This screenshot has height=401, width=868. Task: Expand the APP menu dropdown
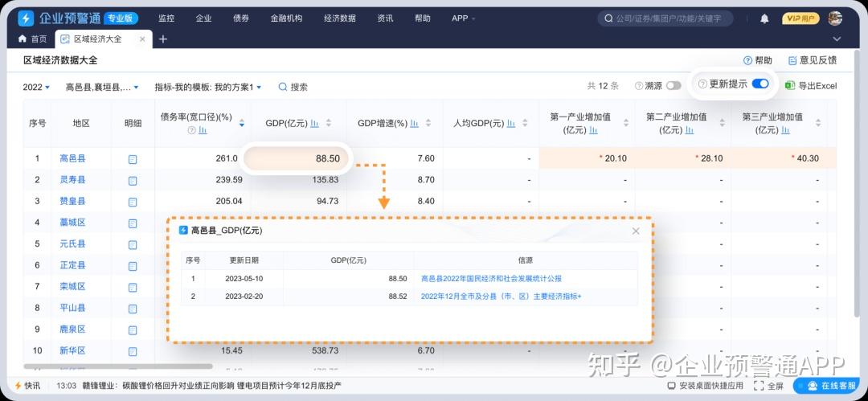coord(464,18)
